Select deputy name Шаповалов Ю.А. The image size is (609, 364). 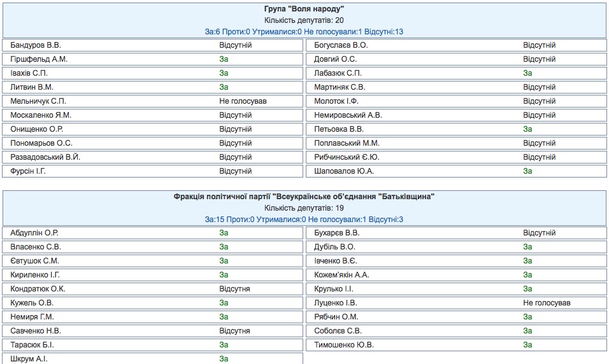(x=344, y=171)
